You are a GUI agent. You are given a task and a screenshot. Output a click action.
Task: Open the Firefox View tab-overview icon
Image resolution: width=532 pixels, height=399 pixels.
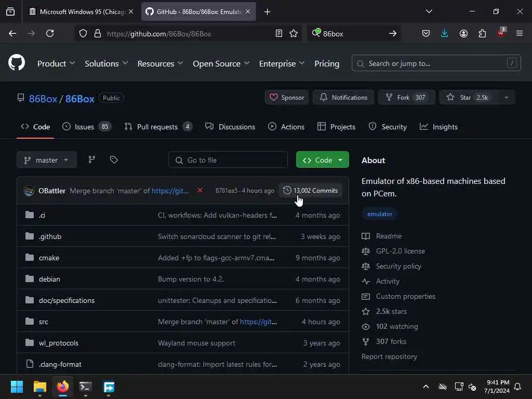[x=10, y=12]
